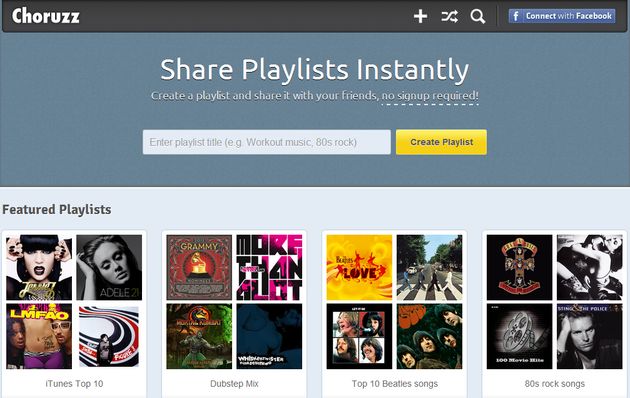Open search with the magnifier icon

click(478, 16)
